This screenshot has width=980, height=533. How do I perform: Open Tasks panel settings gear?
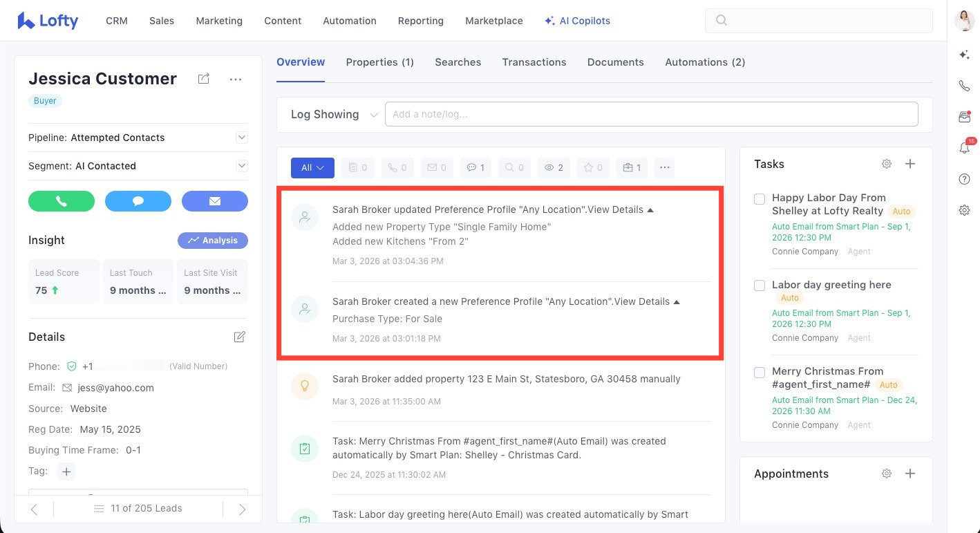tap(887, 164)
